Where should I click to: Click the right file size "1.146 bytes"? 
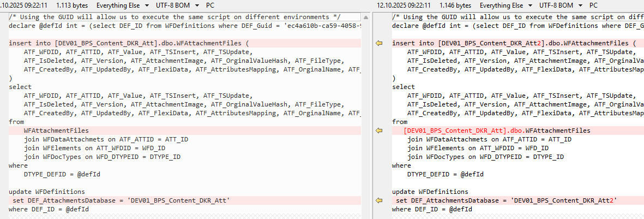(454, 5)
